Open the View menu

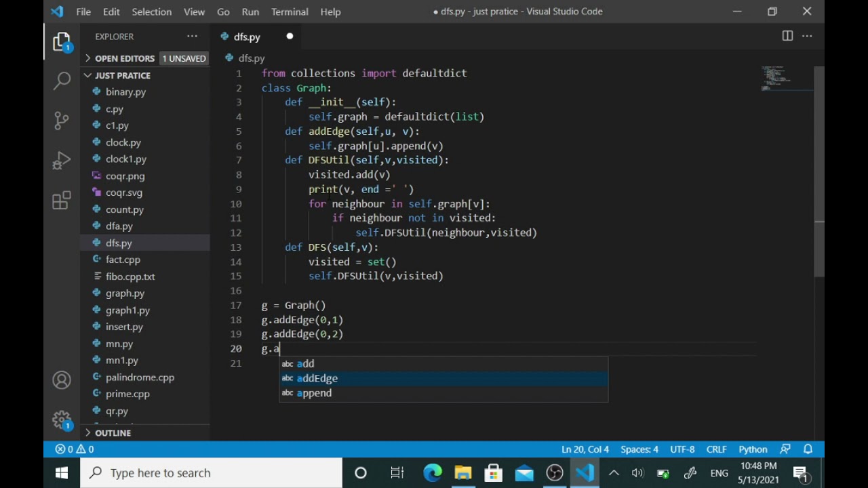(194, 12)
